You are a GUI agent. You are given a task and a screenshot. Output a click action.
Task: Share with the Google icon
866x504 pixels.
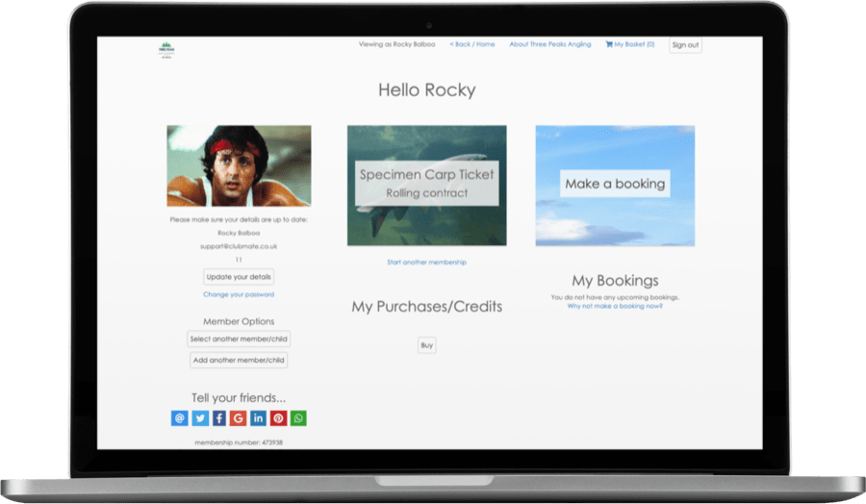pos(239,418)
